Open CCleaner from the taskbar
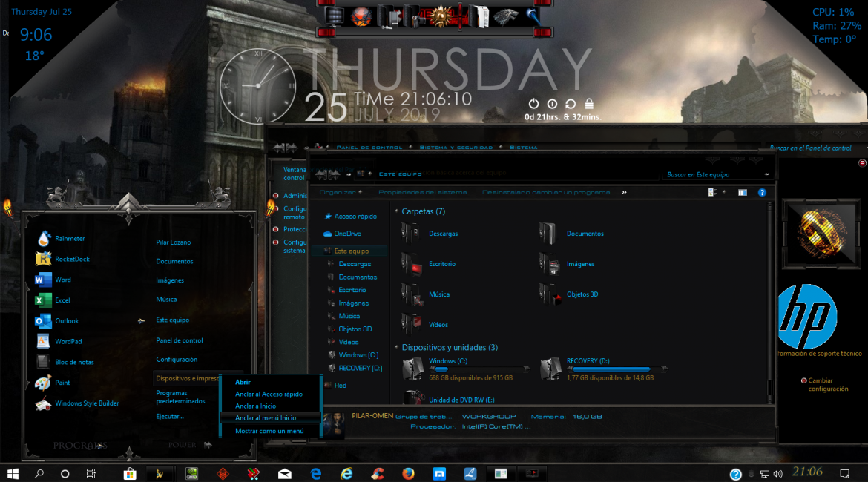This screenshot has width=868, height=482. pos(378,474)
